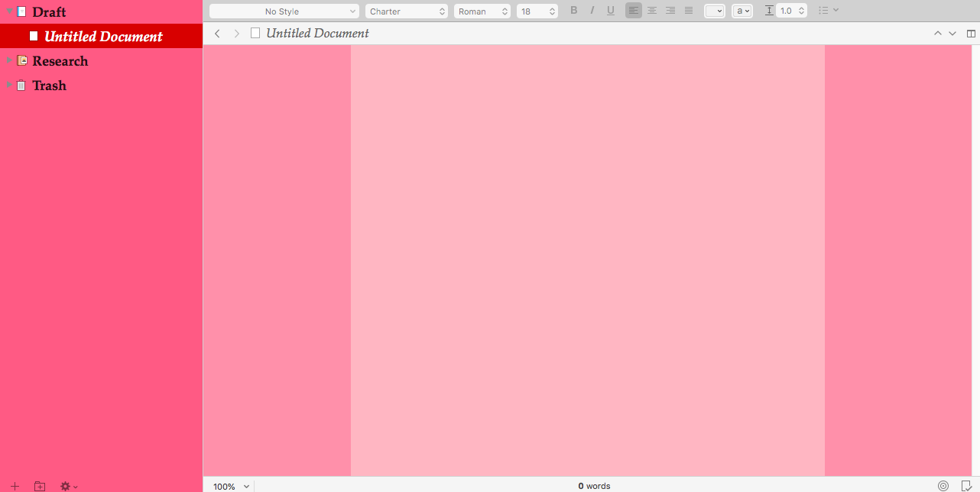
Task: Align text left
Action: [634, 11]
